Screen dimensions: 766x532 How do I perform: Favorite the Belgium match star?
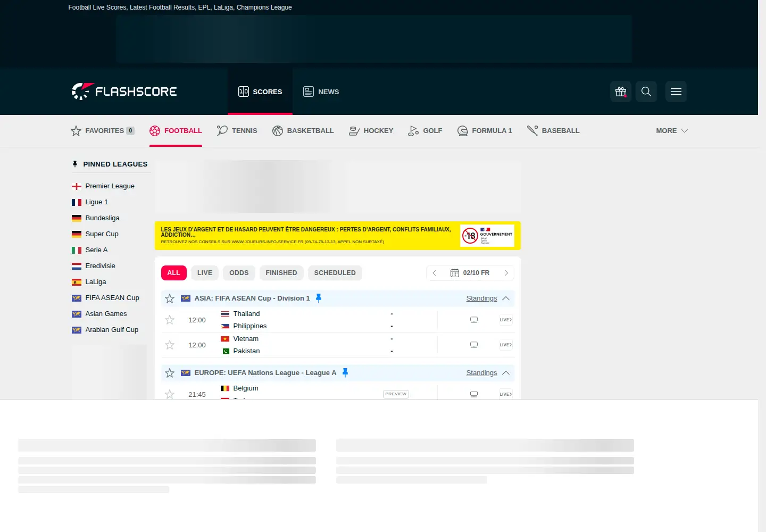170,394
